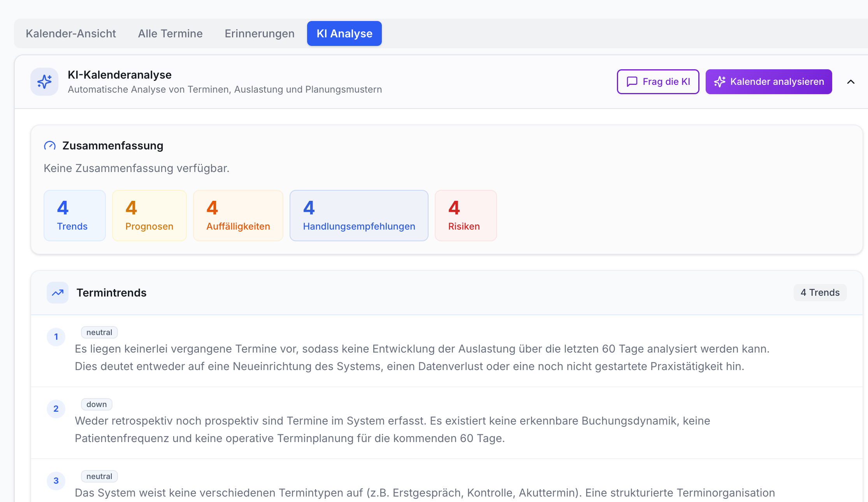This screenshot has width=868, height=502.
Task: Select the 4 Prognosen summary card
Action: click(x=149, y=216)
